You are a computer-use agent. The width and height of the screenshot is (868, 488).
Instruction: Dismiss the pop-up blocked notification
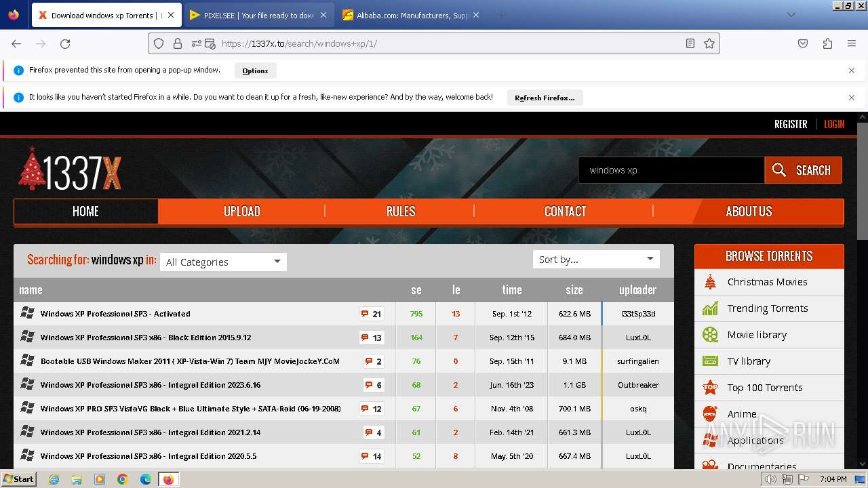[852, 70]
